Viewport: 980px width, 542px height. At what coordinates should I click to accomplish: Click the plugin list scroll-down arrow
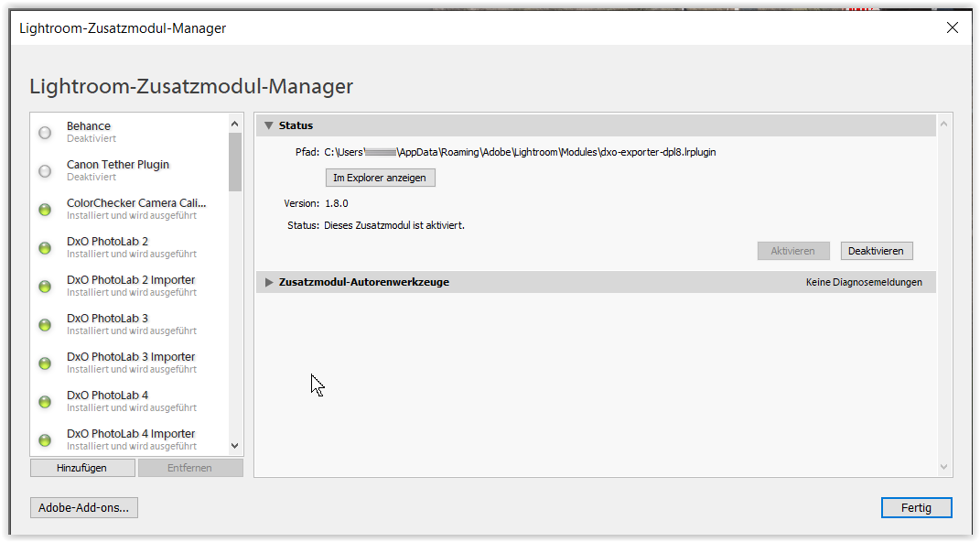[x=235, y=446]
